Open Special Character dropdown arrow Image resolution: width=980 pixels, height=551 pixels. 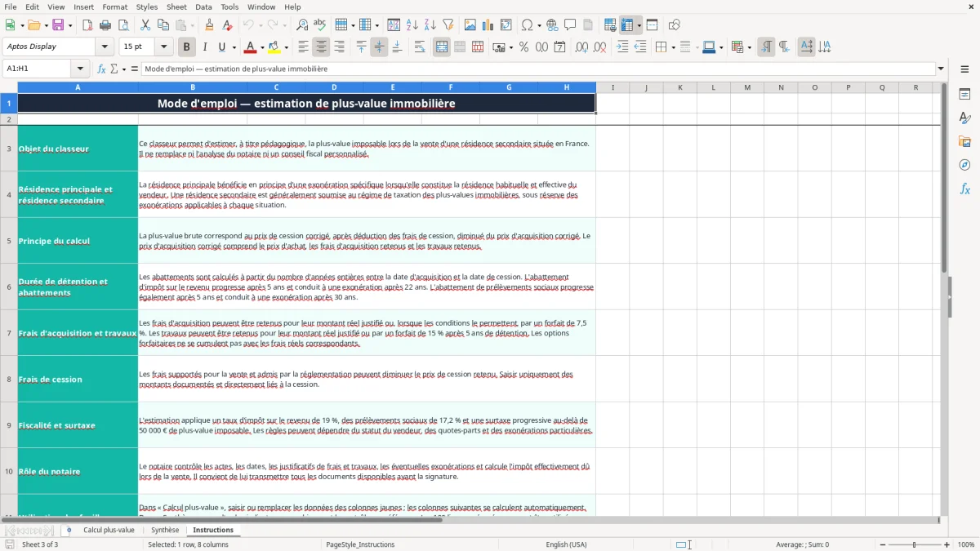tap(539, 25)
